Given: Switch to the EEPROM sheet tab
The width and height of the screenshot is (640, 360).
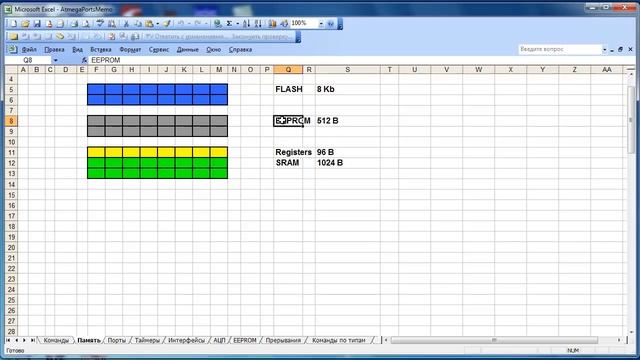Looking at the screenshot, I should pos(245,340).
